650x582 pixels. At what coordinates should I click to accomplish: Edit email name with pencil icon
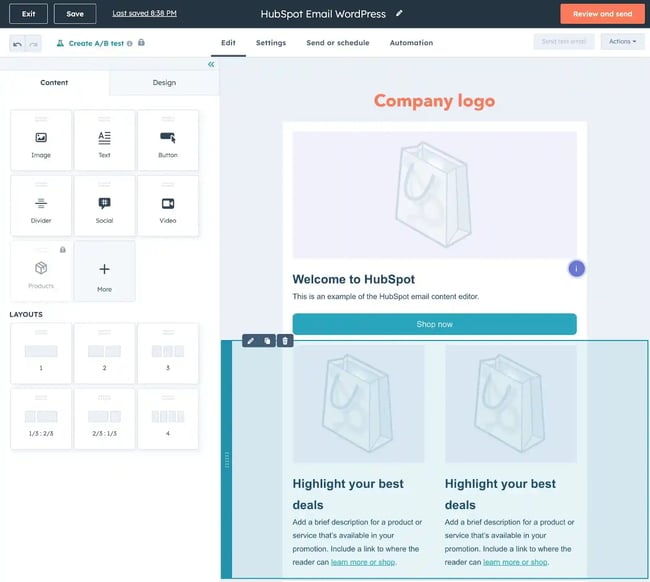coord(400,14)
